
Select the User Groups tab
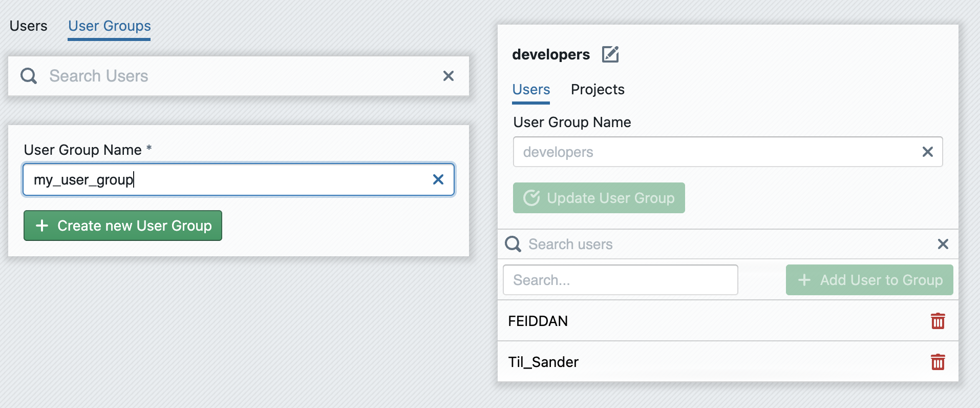pos(110,26)
